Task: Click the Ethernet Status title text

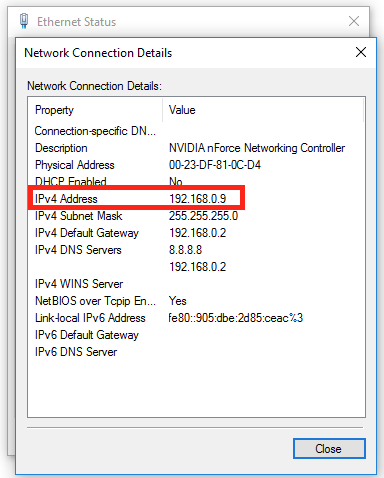Action: coord(76,22)
